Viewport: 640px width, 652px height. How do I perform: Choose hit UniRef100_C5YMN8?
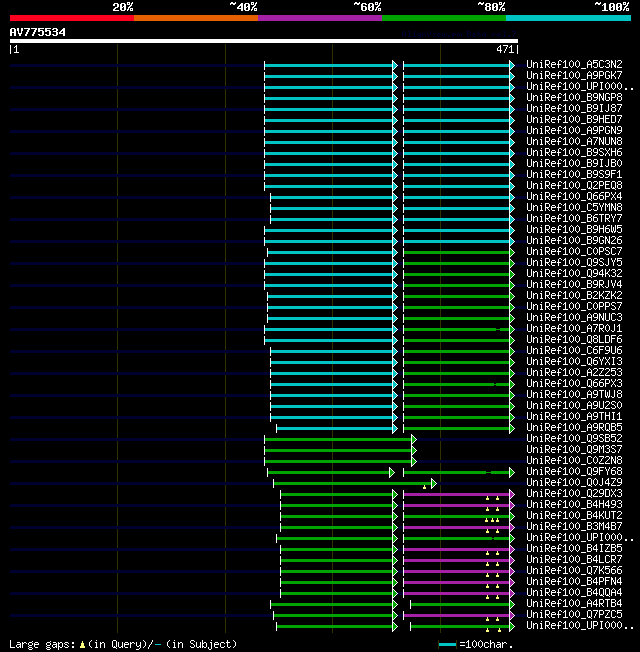point(574,207)
